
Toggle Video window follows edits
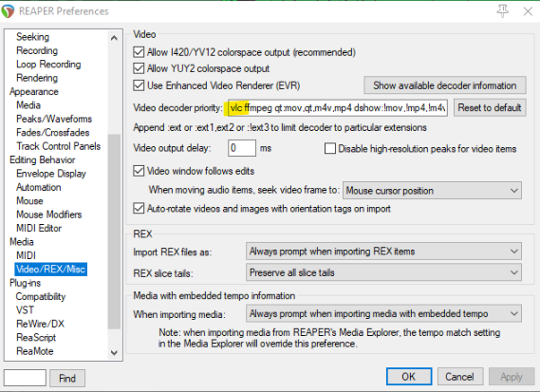pos(139,171)
